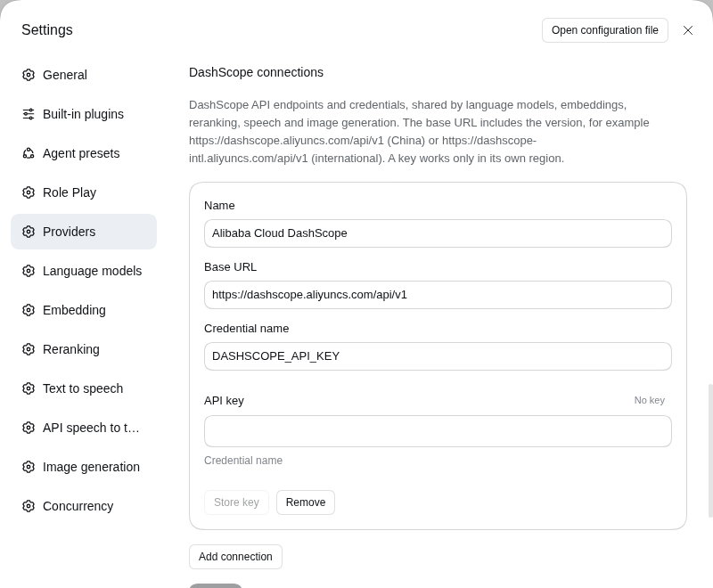713x588 pixels.
Task: Click the Providers gear icon
Action: coord(29,232)
